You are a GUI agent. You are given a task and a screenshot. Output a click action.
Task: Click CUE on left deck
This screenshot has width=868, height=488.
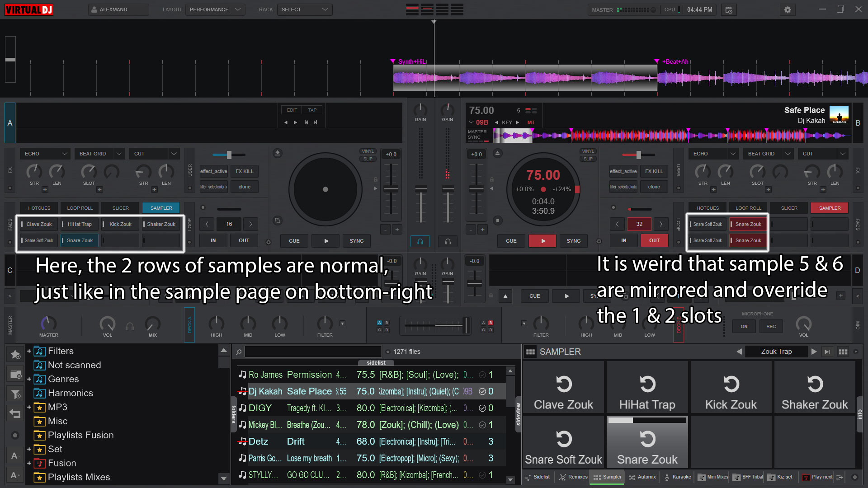294,241
